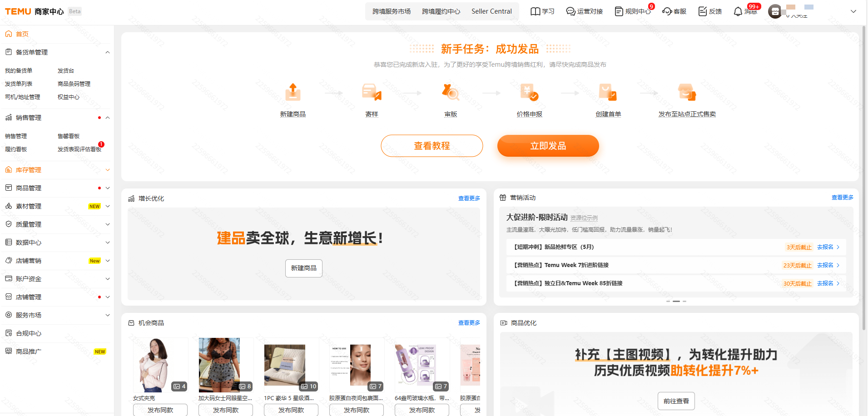Open 发货表现评估看板 submenu item

click(79, 149)
